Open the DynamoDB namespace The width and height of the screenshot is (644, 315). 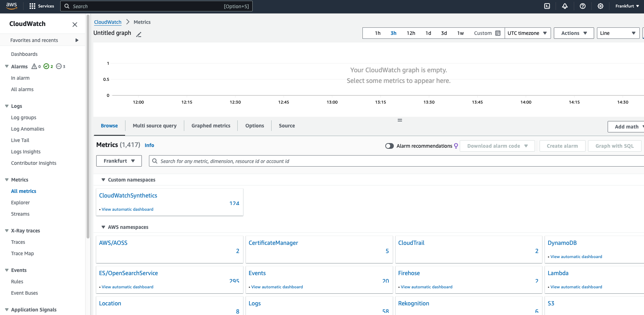pyautogui.click(x=562, y=243)
